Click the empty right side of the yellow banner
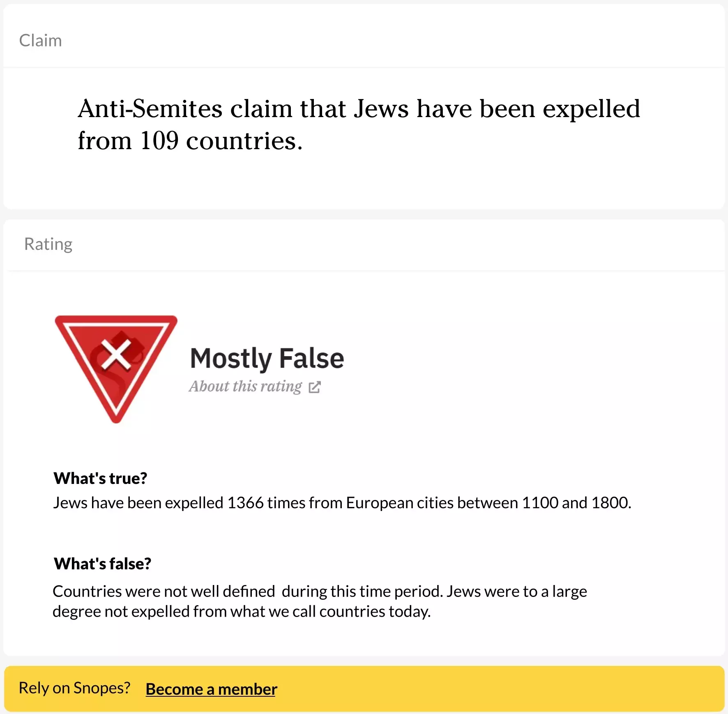Screen dimensions: 728x714 point(534,689)
